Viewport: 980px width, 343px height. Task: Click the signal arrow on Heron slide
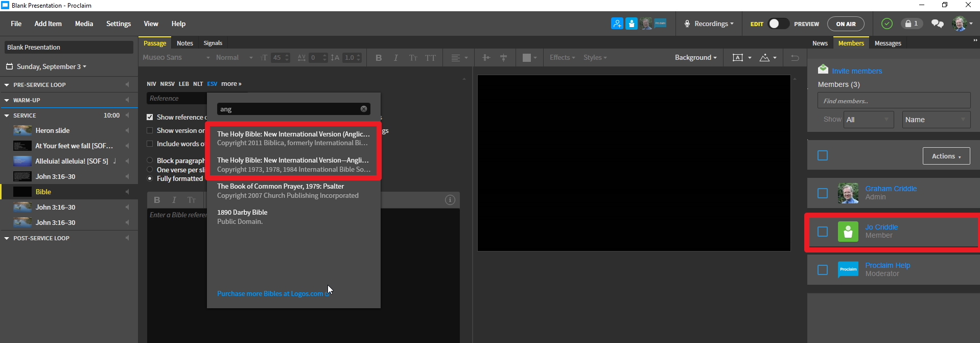[x=127, y=130]
